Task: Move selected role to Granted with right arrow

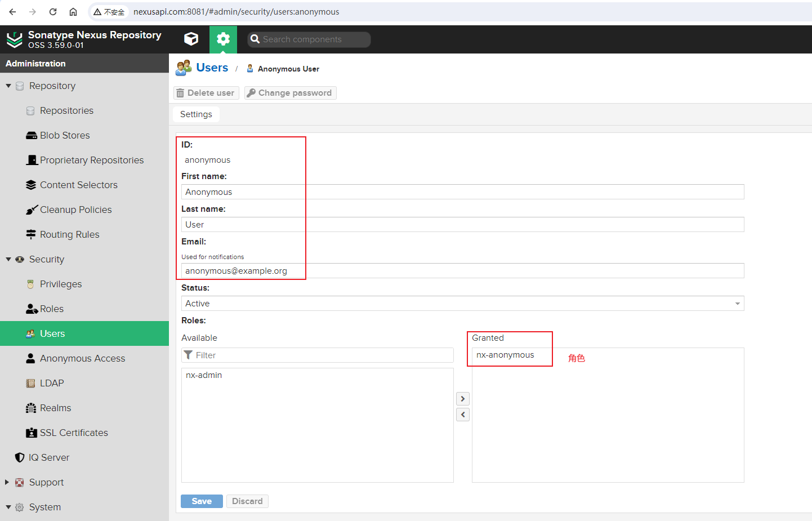Action: point(463,399)
